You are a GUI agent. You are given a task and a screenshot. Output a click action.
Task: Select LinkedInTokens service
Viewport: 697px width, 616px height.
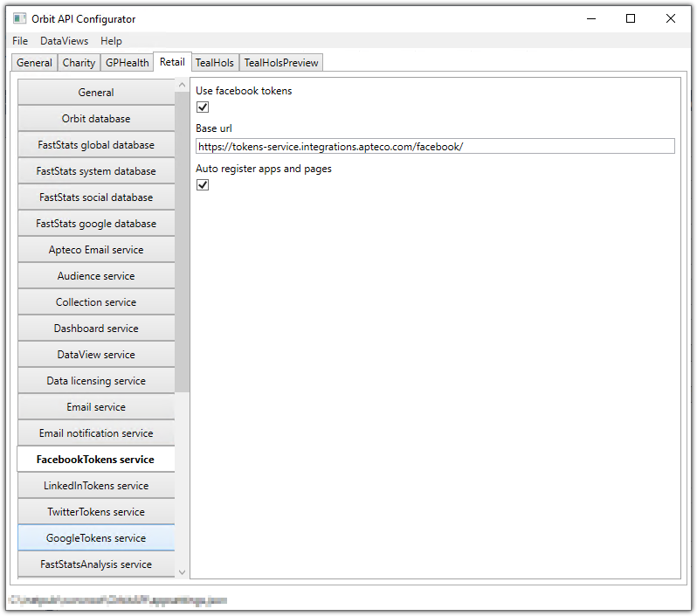pyautogui.click(x=96, y=486)
